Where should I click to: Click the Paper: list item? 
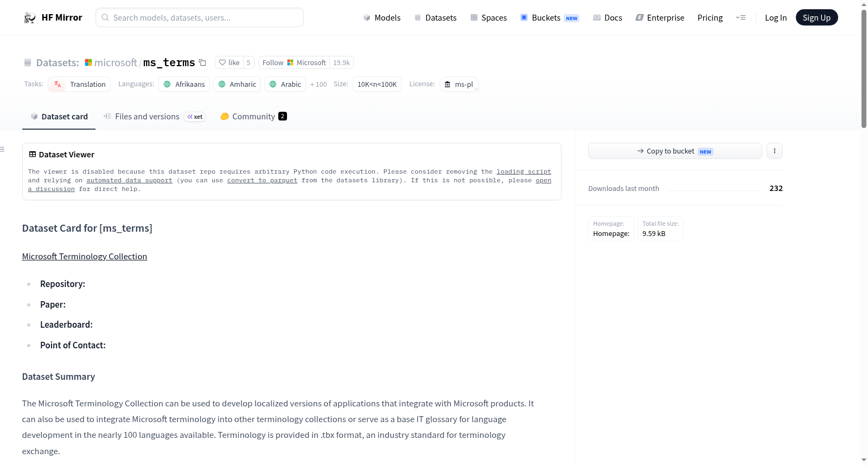[53, 305]
